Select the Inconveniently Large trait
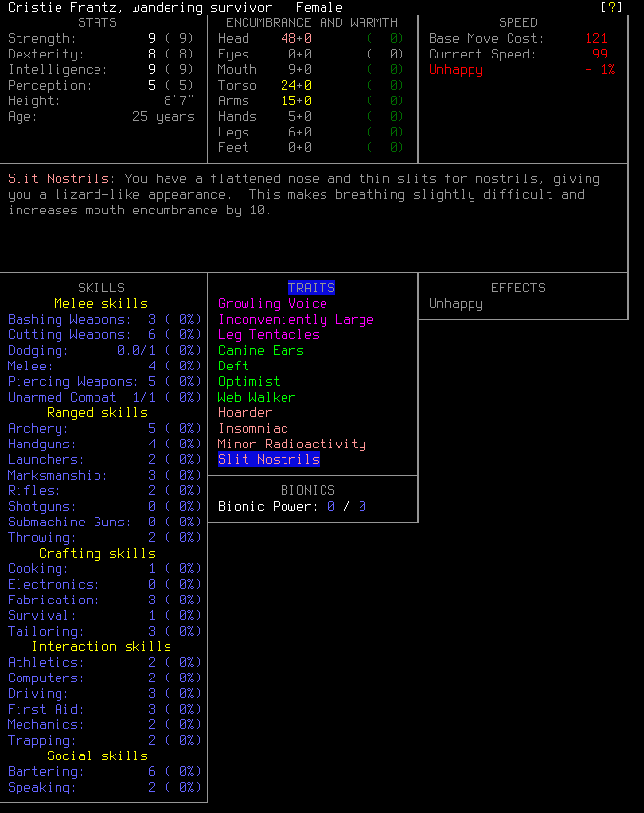 point(296,319)
